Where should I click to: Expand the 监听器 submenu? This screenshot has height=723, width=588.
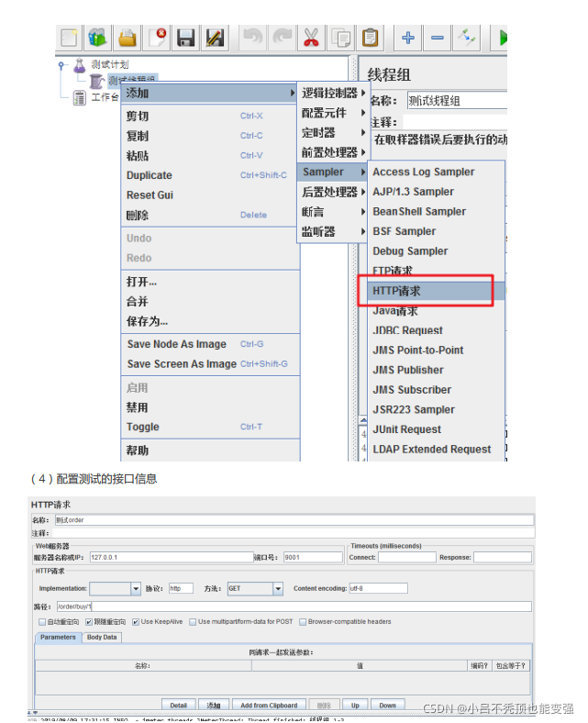[x=333, y=232]
